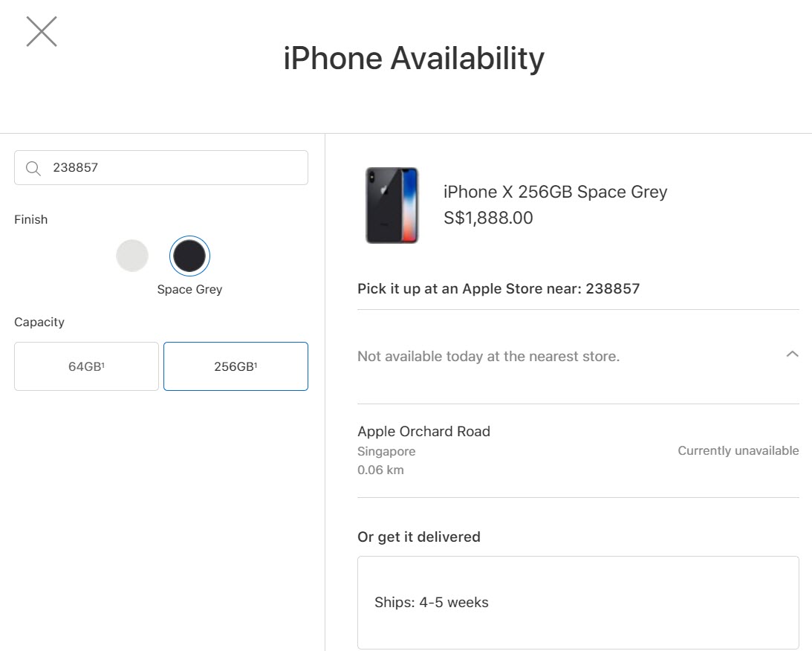Click the location search input field
Screen dimensions: 812x651
tap(160, 167)
